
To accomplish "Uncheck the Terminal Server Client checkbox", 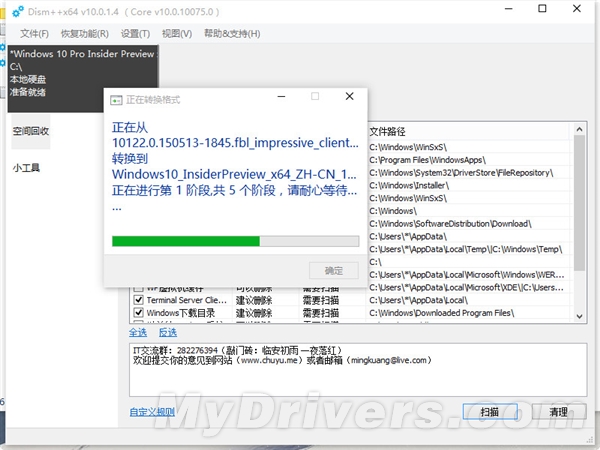I will [139, 300].
